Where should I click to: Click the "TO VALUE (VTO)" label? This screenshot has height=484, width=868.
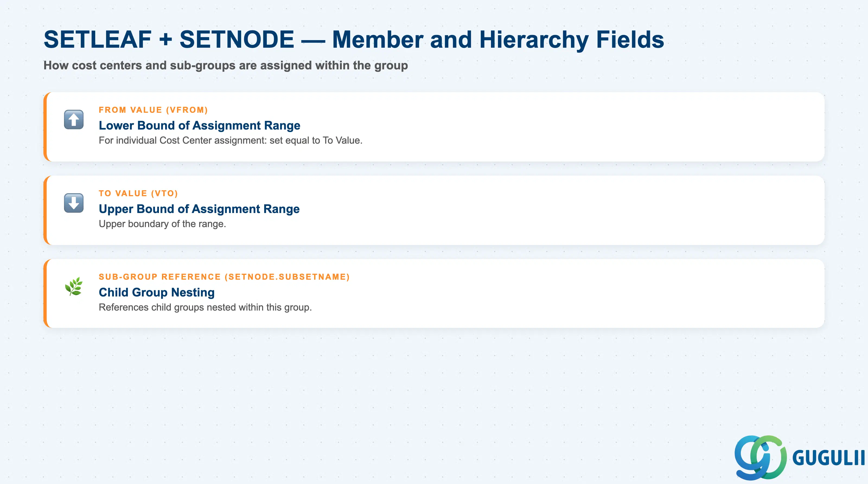click(138, 193)
